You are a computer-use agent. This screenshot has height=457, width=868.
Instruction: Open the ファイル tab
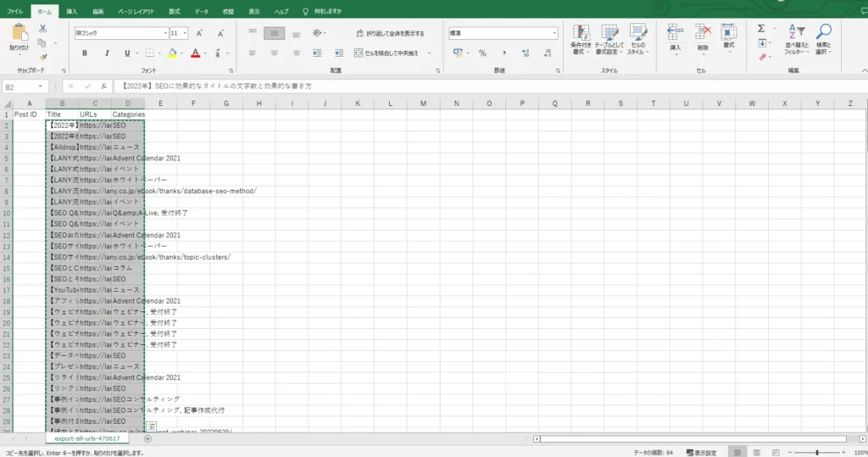coord(15,11)
